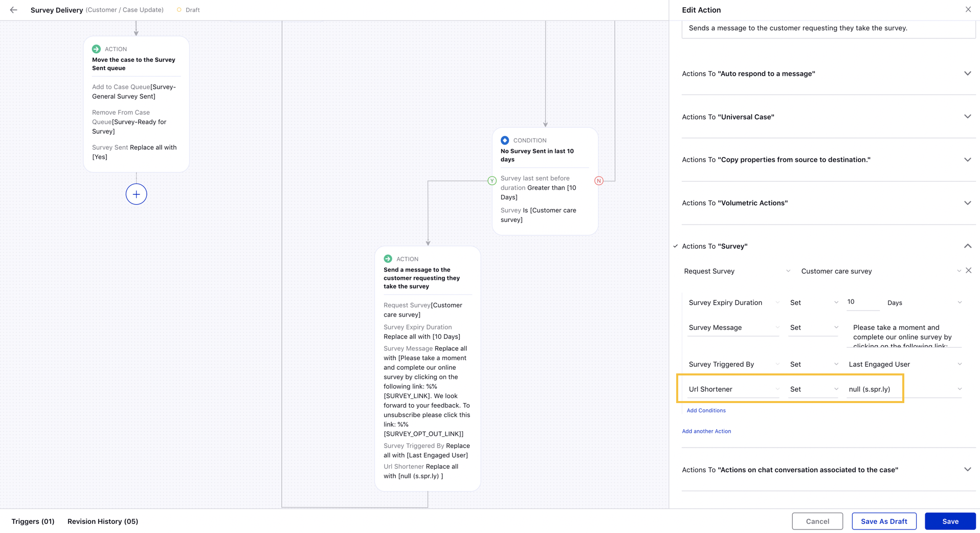The height and width of the screenshot is (533, 980).
Task: Click the plus icon to add a node
Action: (136, 194)
